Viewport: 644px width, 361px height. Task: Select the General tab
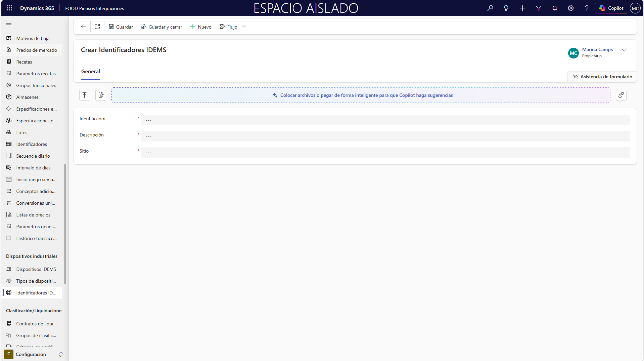point(90,72)
